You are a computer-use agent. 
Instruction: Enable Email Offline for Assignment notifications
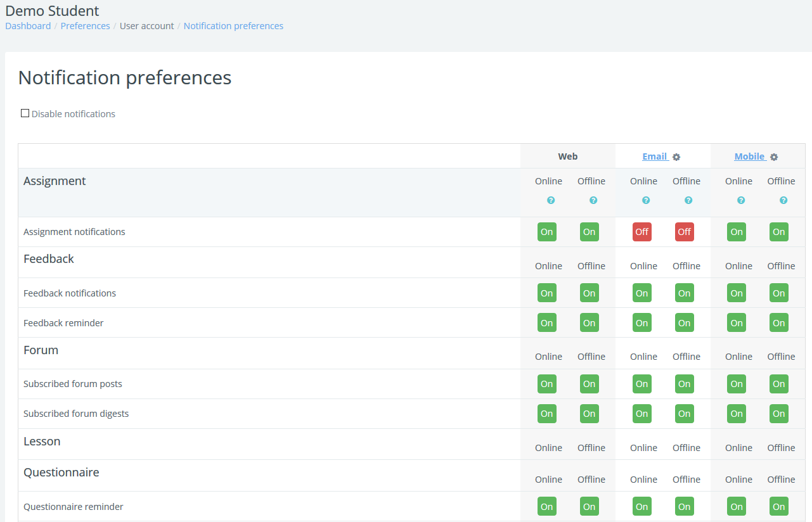click(685, 232)
